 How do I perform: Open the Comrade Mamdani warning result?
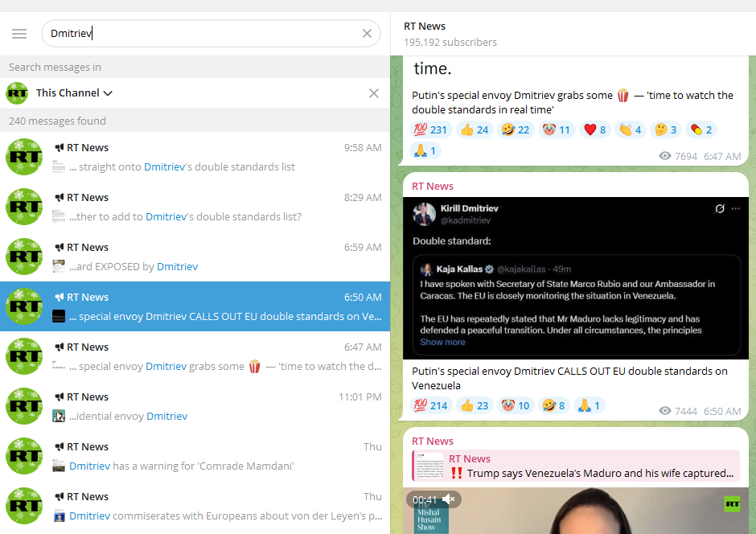click(x=195, y=456)
